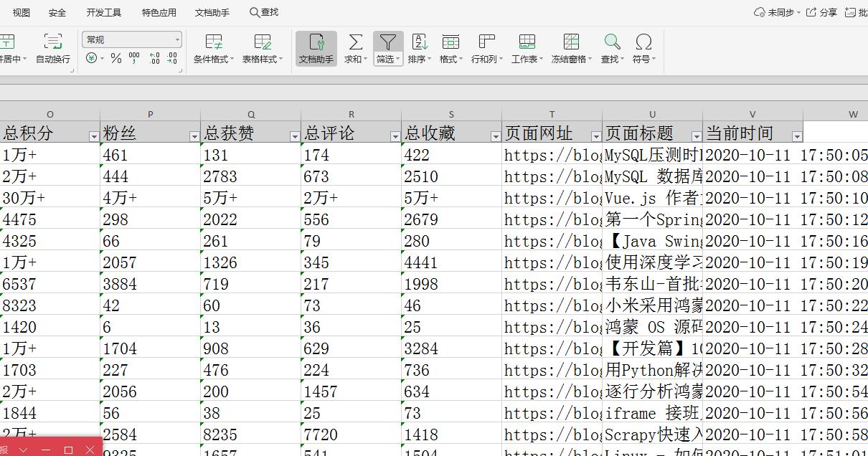Select the entire column P header
Screen dimensions: 868x456
point(150,113)
